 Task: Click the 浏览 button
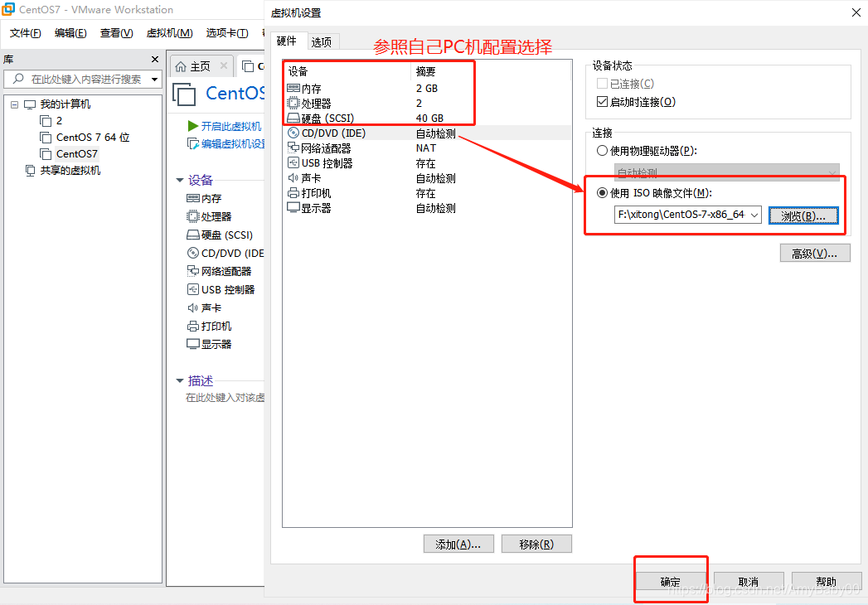pyautogui.click(x=803, y=215)
